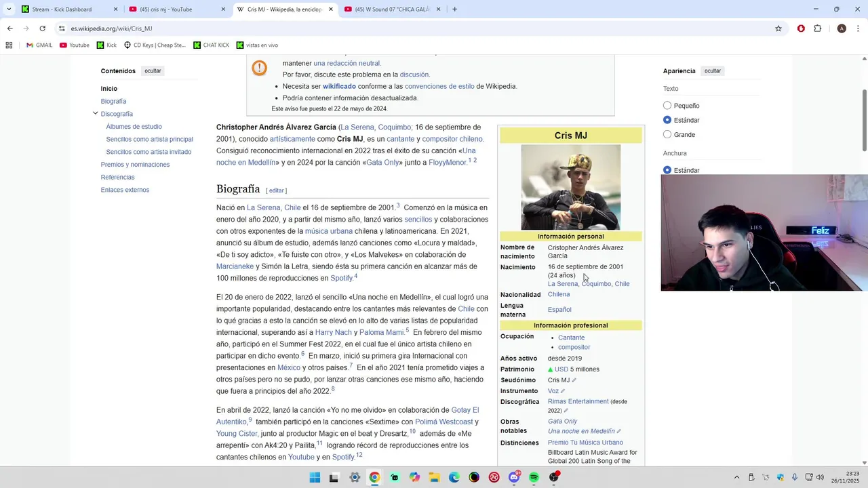Click the page vertical scrollbar thumb

click(x=864, y=121)
